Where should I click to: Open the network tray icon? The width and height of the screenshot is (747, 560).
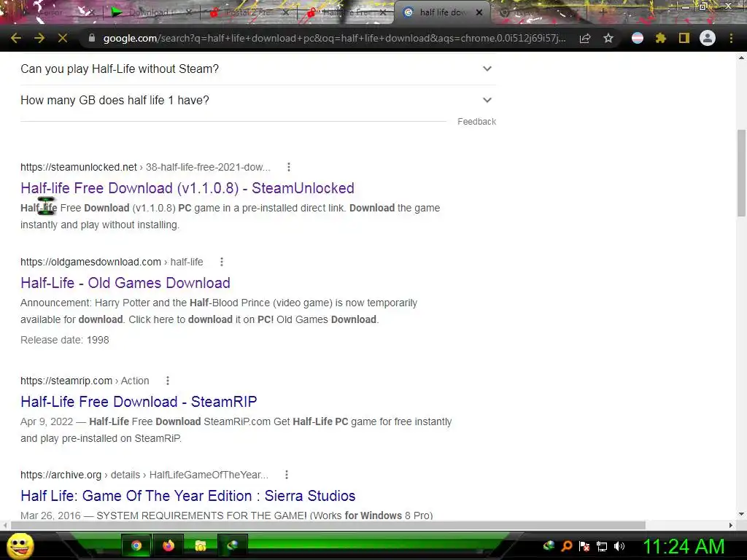click(602, 546)
